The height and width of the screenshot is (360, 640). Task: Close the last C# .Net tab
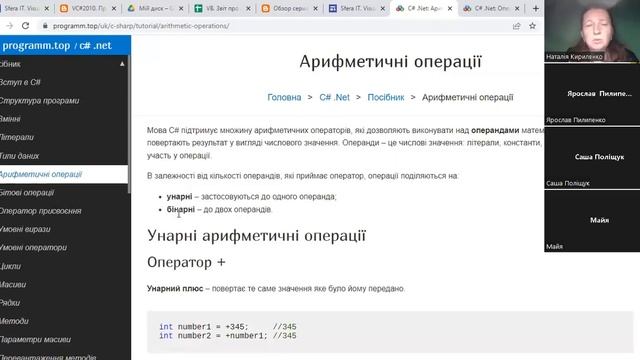(x=517, y=8)
